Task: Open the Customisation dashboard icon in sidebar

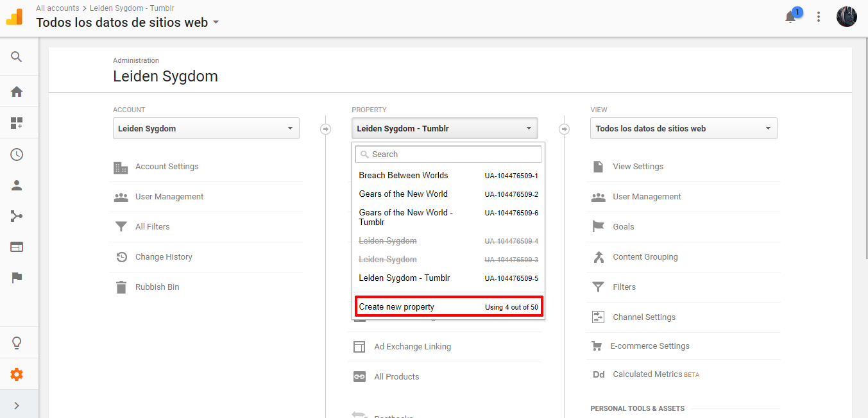Action: 17,123
